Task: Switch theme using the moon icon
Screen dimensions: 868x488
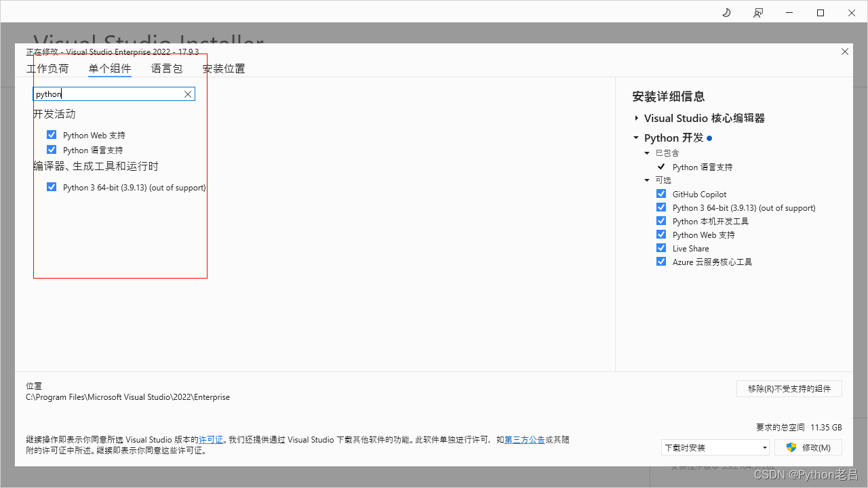Action: click(x=726, y=12)
